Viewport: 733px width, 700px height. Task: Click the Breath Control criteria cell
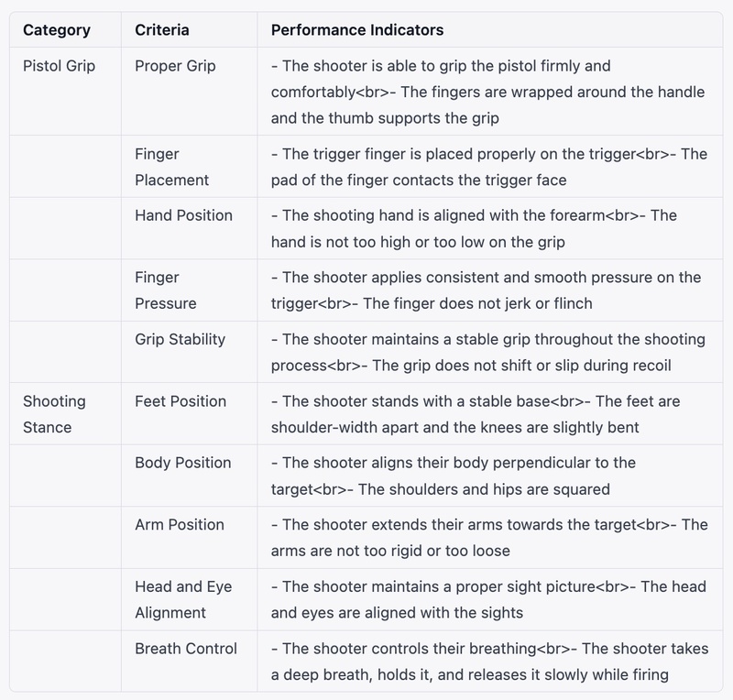pos(185,649)
